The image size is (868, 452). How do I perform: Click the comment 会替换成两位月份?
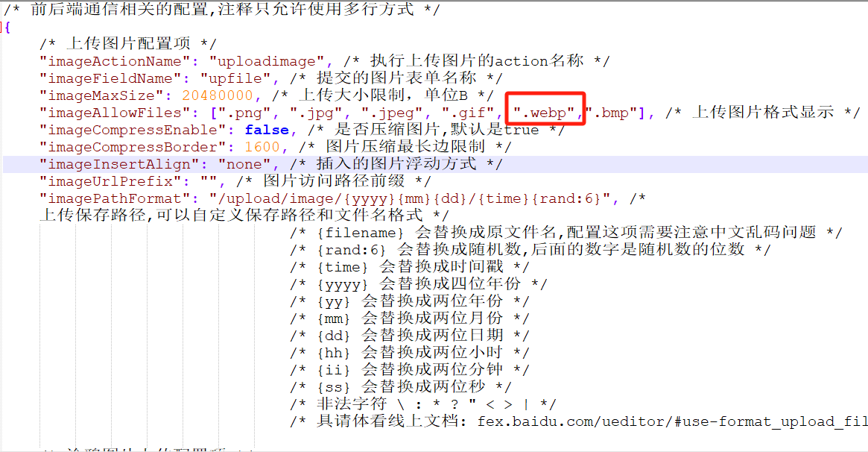point(432,318)
